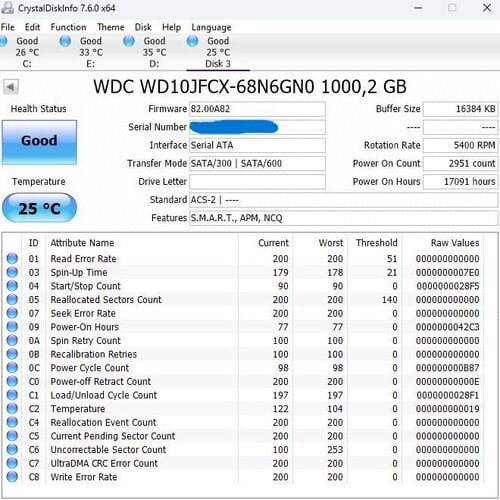Click status circle for Recalibration Retries

pyautogui.click(x=12, y=354)
